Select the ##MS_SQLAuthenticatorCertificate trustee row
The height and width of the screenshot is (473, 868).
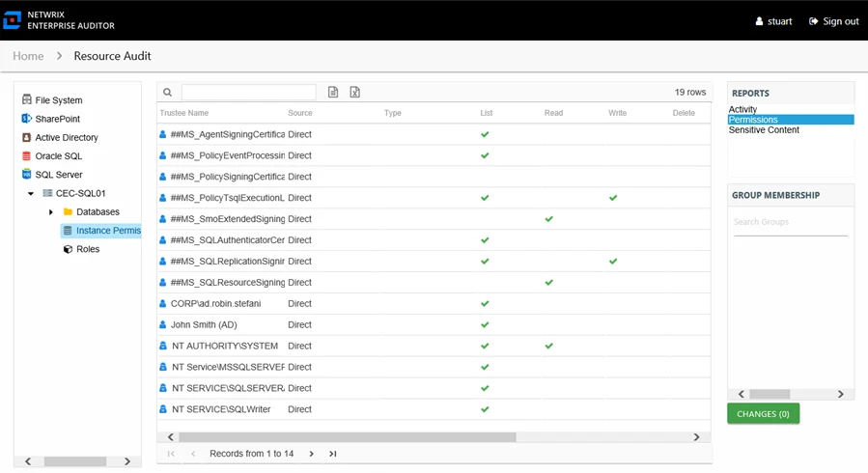[434, 240]
